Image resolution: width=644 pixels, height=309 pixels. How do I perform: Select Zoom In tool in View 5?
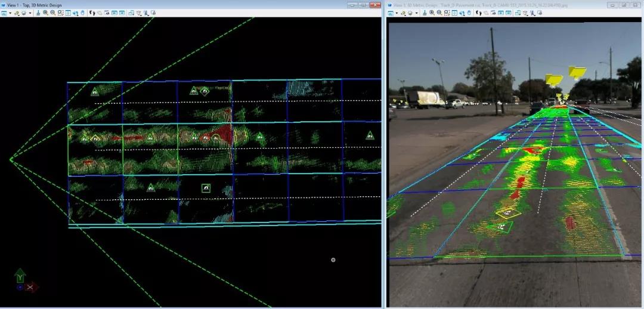[432, 13]
